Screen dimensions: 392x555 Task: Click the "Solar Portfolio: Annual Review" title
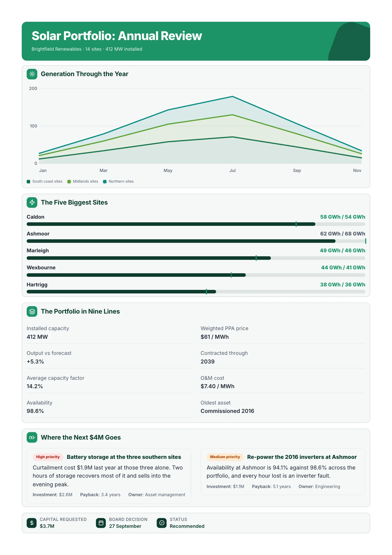pyautogui.click(x=117, y=36)
